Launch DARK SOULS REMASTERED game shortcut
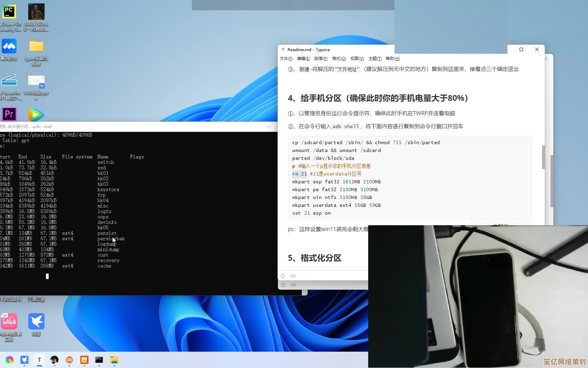 [x=36, y=11]
